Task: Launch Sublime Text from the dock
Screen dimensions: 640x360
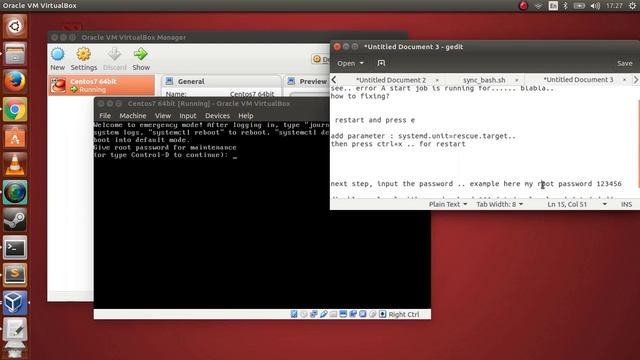Action: tap(15, 275)
